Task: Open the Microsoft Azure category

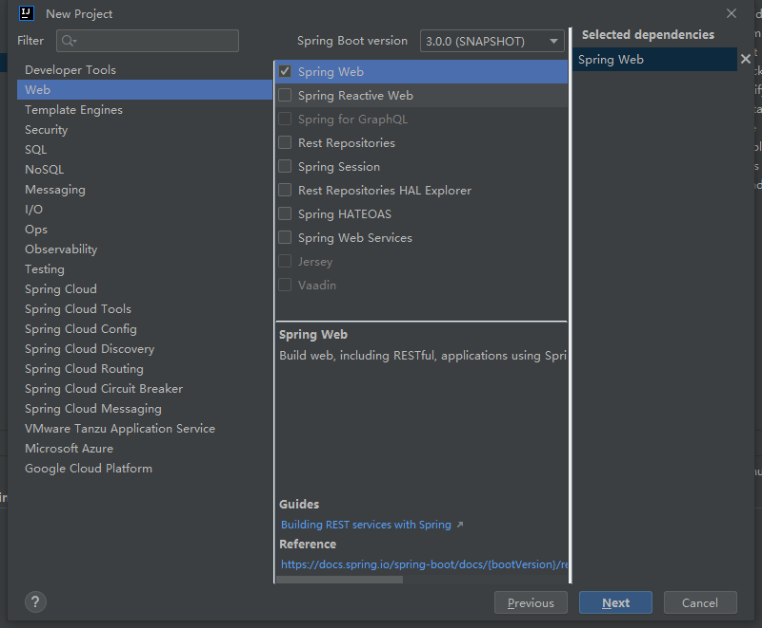Action: pyautogui.click(x=144, y=449)
